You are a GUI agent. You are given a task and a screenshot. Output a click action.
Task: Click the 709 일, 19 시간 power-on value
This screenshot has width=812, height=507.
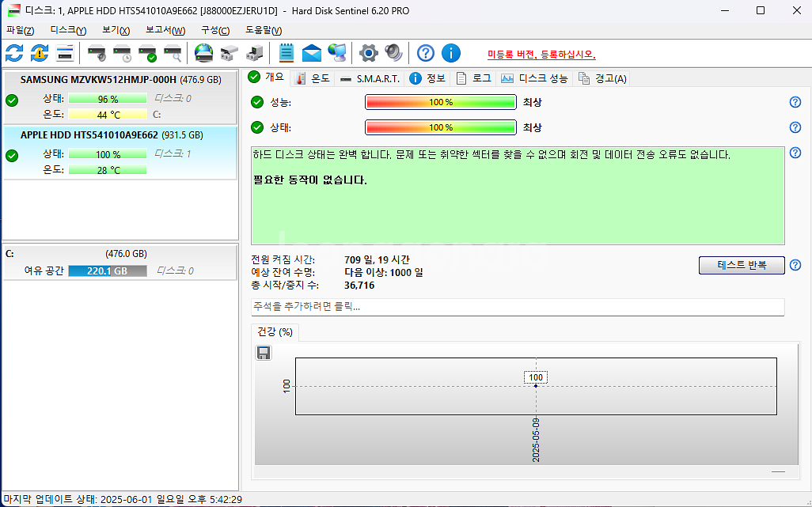pyautogui.click(x=377, y=259)
